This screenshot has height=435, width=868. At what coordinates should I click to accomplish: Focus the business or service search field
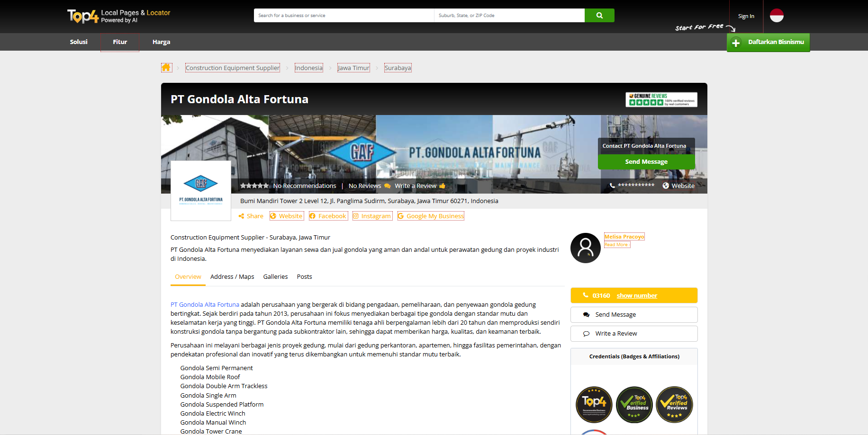click(344, 15)
